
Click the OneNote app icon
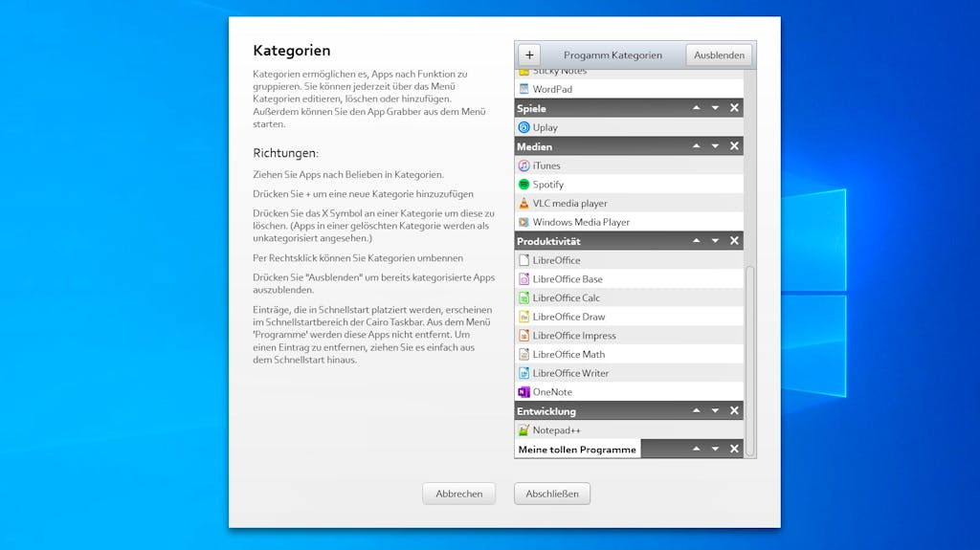[x=523, y=392]
